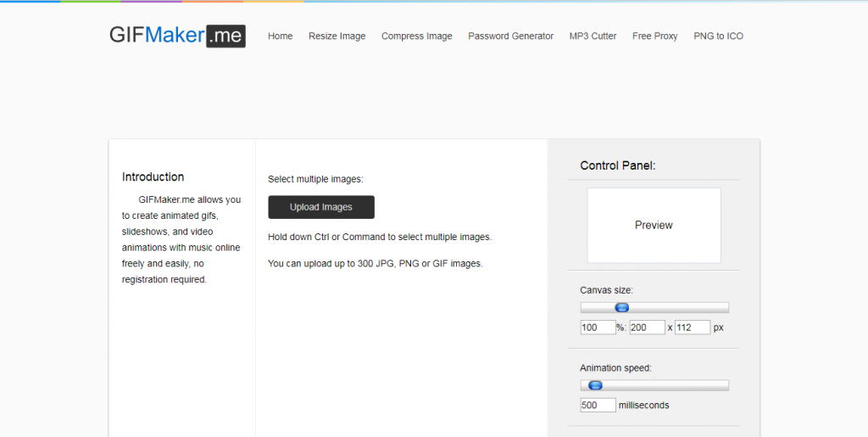Image resolution: width=868 pixels, height=437 pixels.
Task: Navigate to MP3 Cutter
Action: 593,36
